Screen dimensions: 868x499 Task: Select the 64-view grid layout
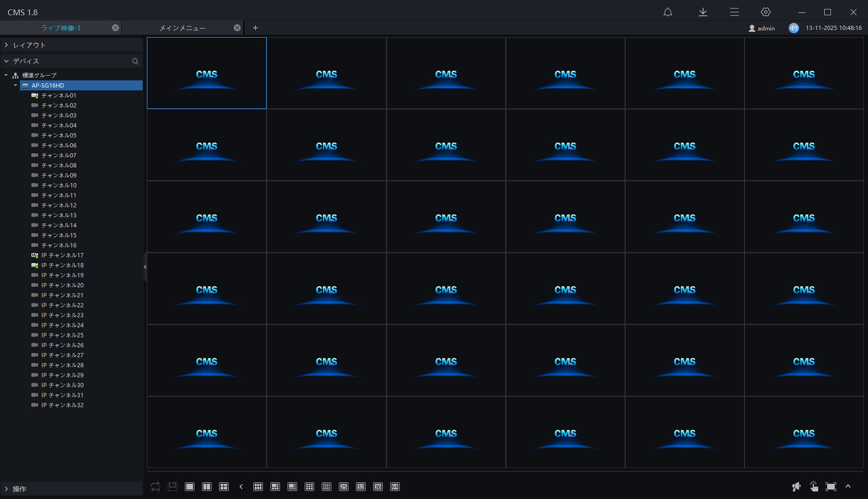click(395, 487)
